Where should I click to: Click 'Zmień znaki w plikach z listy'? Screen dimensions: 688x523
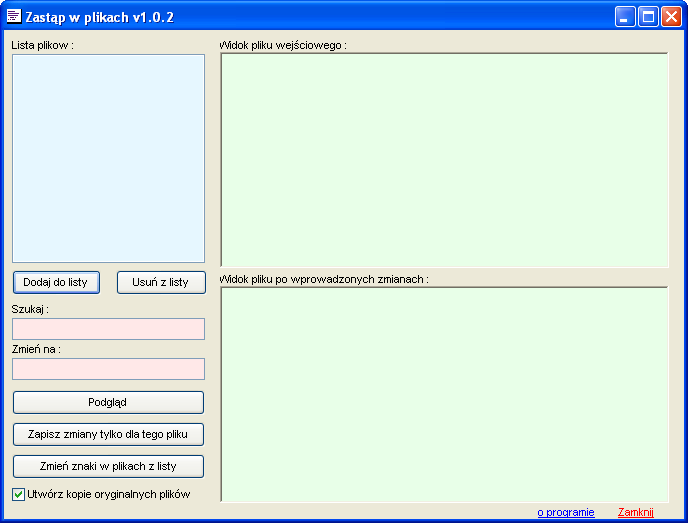click(108, 466)
